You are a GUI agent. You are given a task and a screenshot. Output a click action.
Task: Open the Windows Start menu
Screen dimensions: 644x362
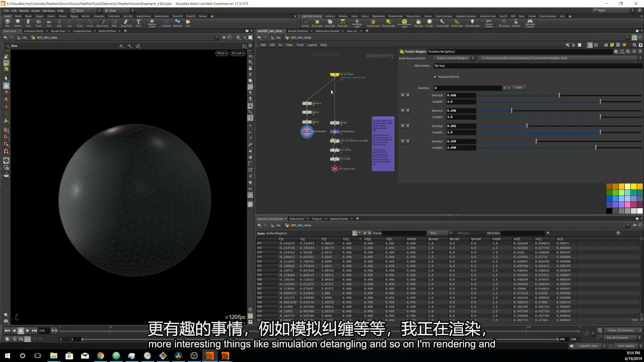pos(8,355)
